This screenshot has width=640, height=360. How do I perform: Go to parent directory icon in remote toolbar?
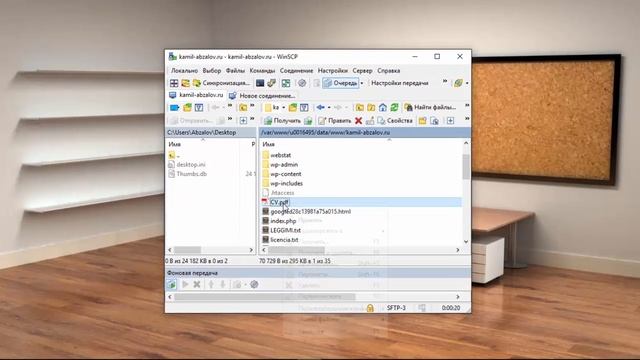[x=360, y=107]
